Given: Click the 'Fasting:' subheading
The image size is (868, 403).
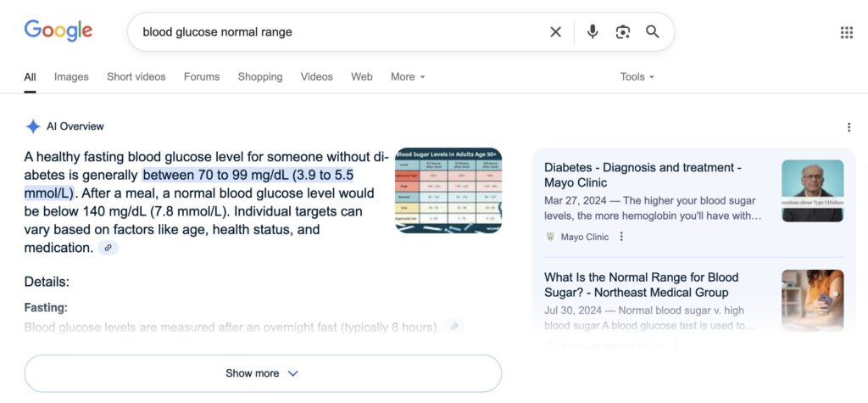Looking at the screenshot, I should click(46, 308).
